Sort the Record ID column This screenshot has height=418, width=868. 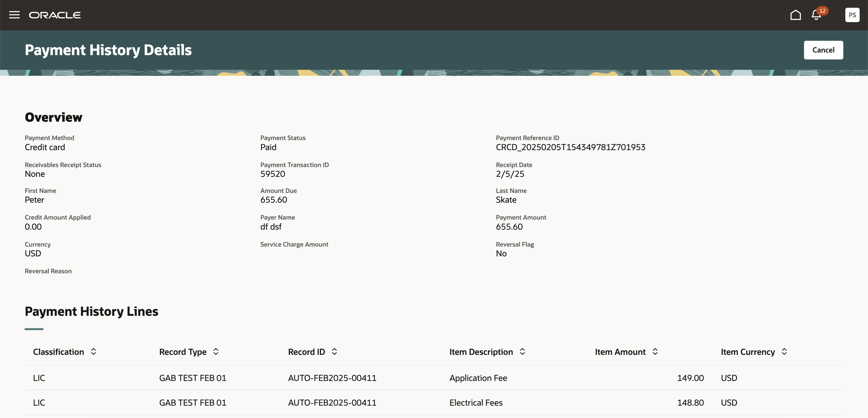coord(334,352)
